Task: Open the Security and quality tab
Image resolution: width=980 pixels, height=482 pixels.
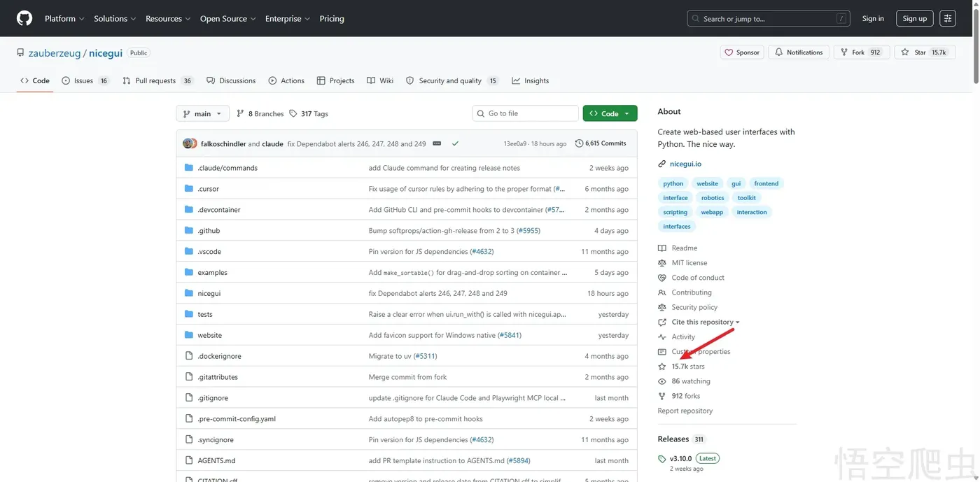Action: (x=452, y=81)
